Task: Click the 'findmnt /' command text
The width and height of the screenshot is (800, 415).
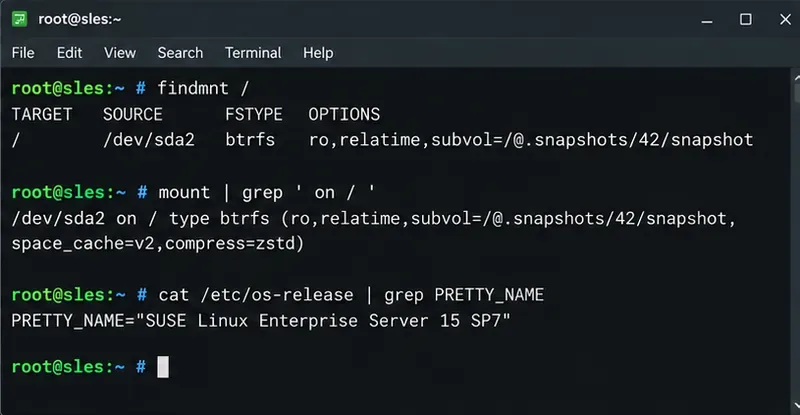Action: (203, 88)
